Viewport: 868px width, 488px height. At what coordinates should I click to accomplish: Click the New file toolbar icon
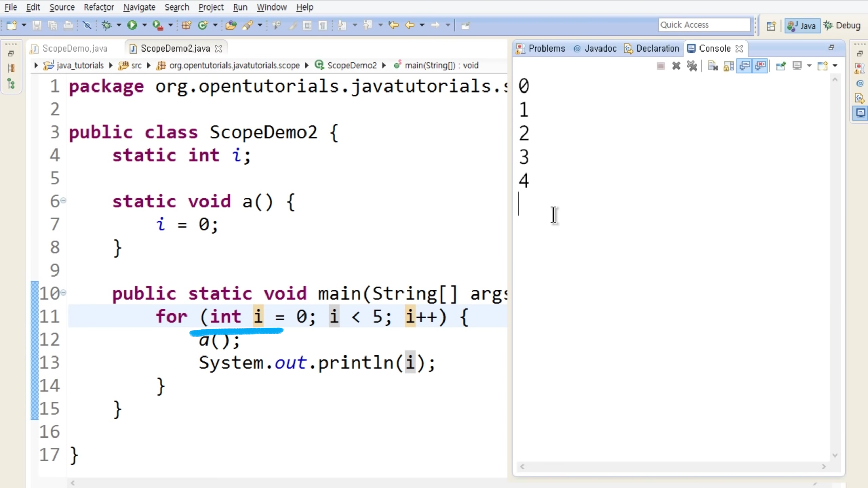point(12,25)
